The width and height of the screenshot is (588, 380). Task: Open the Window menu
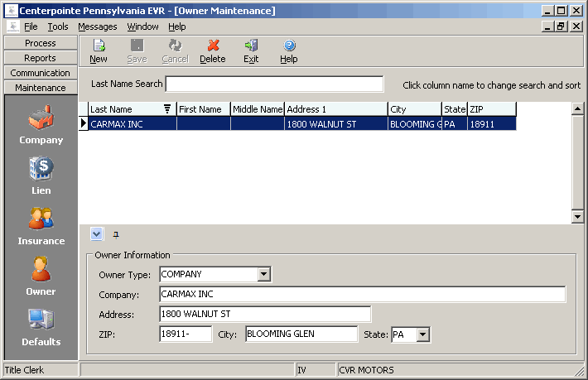point(142,26)
